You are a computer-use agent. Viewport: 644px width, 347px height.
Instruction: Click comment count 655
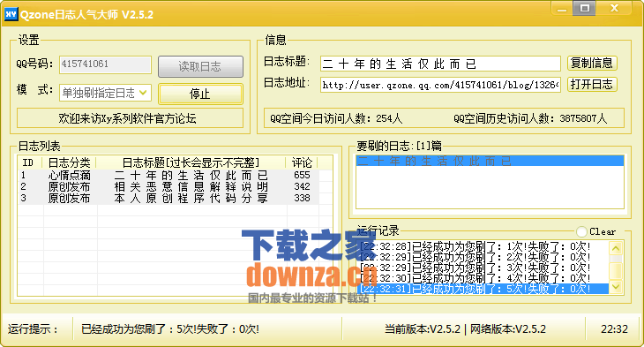[x=302, y=175]
